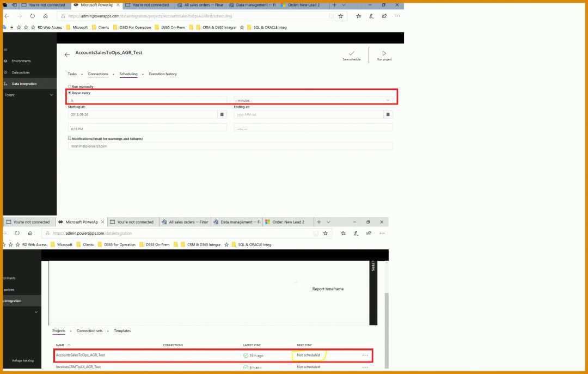Click the notifications email address field
Image resolution: width=588 pixels, height=374 pixels.
pyautogui.click(x=230, y=146)
